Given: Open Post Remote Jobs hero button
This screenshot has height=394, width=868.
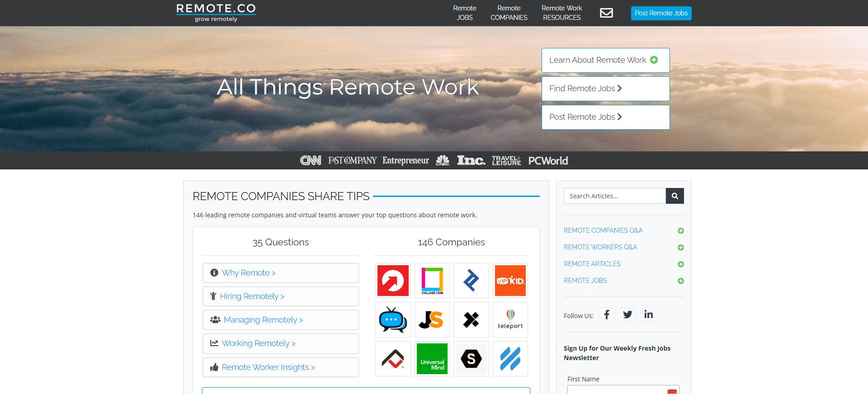Looking at the screenshot, I should click(606, 117).
